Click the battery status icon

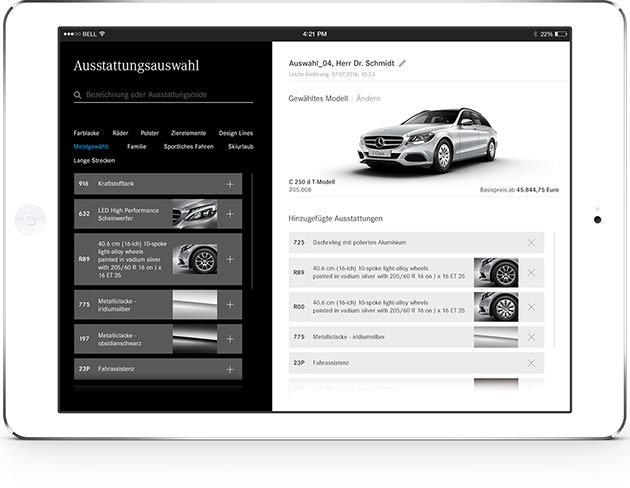click(561, 34)
